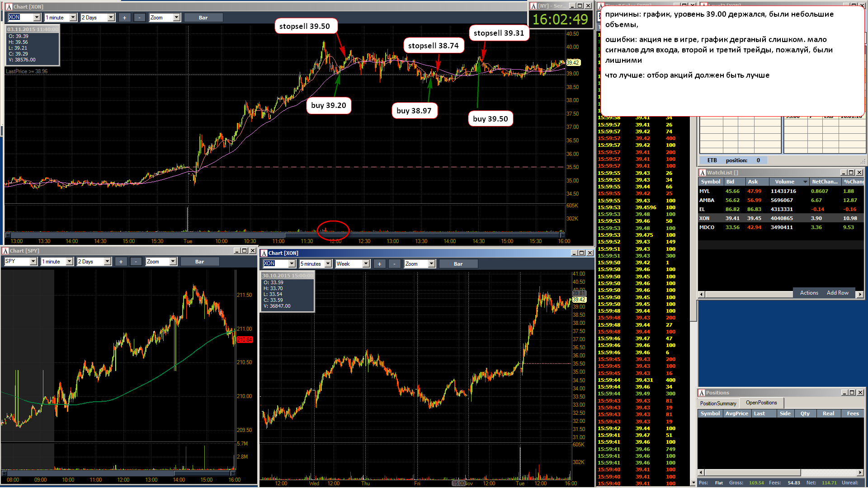Select the AMBA row in the WatchList
Screen dimensions: 868x488
coord(781,200)
